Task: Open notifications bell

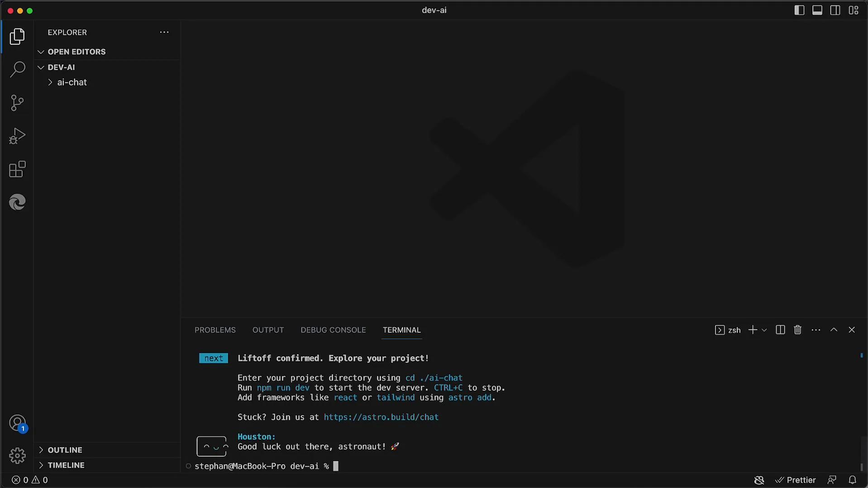Action: (x=853, y=480)
